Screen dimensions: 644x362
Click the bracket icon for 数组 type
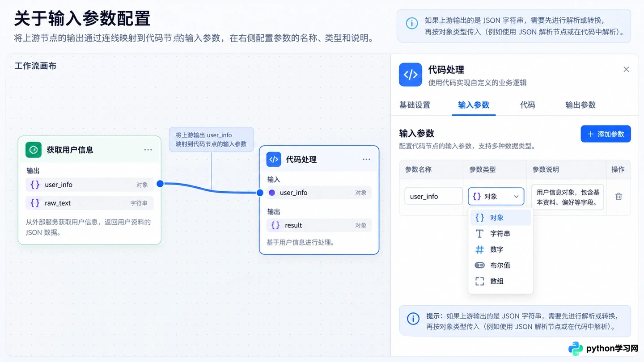tap(479, 281)
